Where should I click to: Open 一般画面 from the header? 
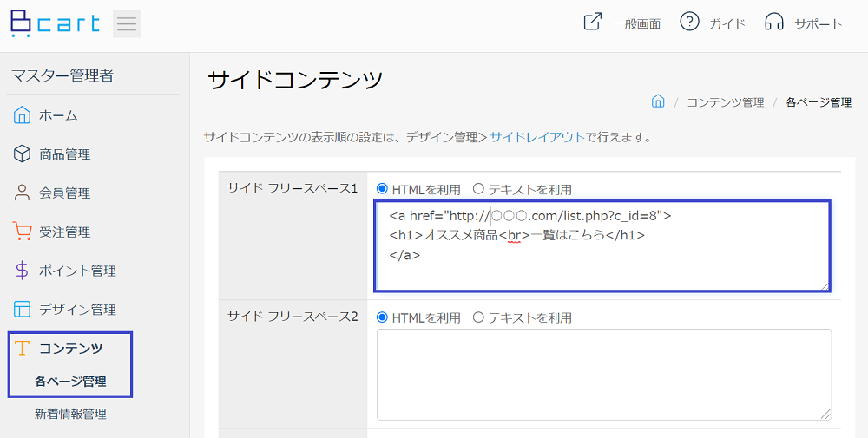coord(636,23)
